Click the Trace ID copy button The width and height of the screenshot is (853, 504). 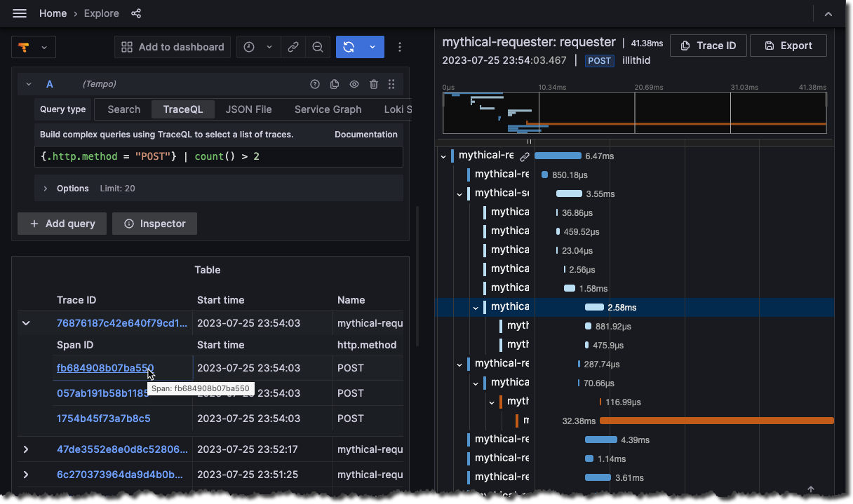point(708,45)
